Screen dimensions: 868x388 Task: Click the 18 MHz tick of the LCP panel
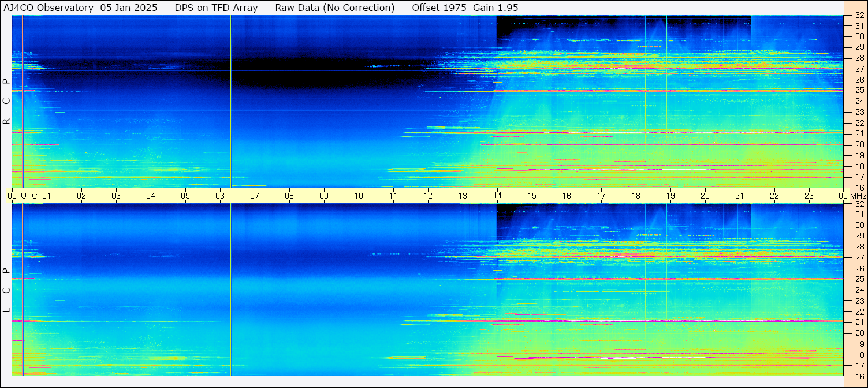coord(859,355)
